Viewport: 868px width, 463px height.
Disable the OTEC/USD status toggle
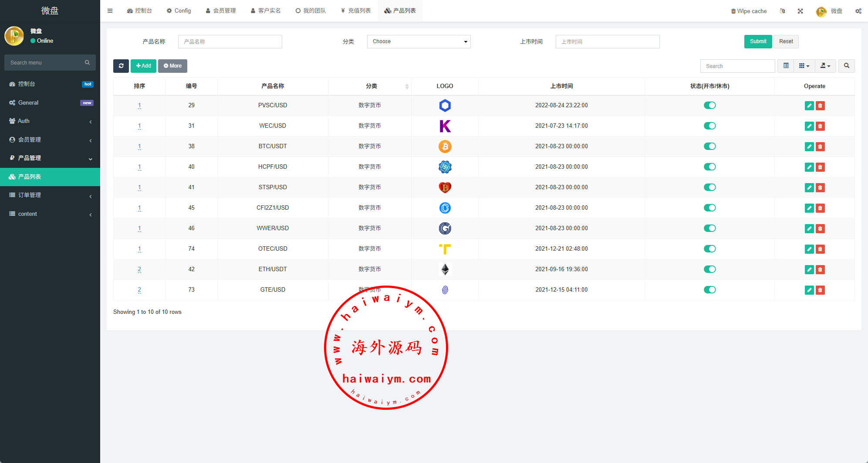(x=709, y=249)
